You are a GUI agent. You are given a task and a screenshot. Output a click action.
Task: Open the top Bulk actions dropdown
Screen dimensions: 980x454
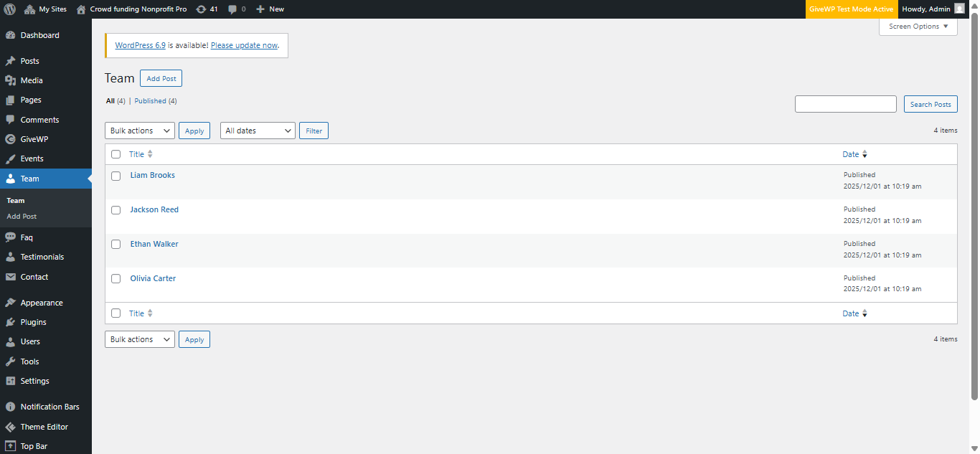(139, 131)
